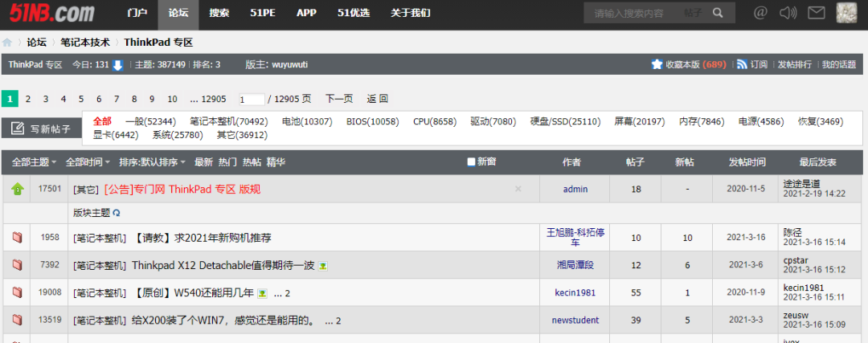Filter by 电池(10307) category
The height and width of the screenshot is (343, 868).
[307, 122]
